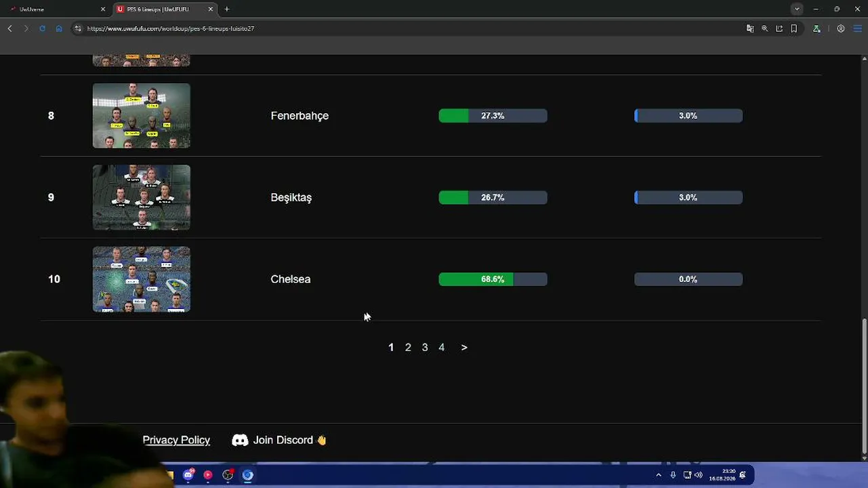The image size is (868, 488).
Task: Open site information icon beside the URL
Action: coord(78,28)
